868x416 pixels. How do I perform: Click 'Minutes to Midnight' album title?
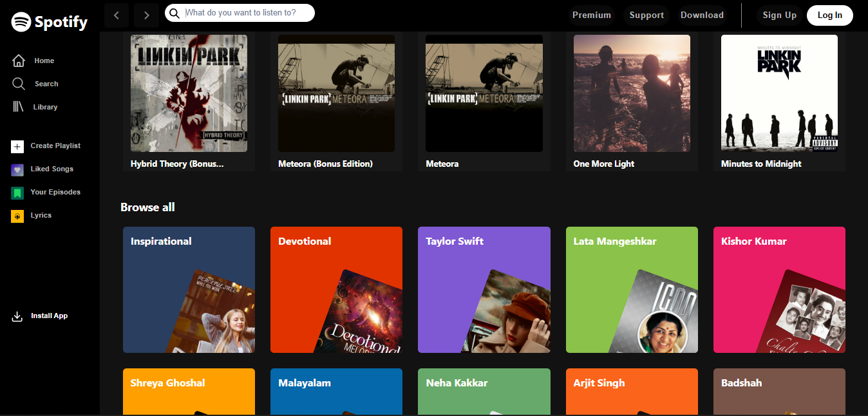click(761, 164)
